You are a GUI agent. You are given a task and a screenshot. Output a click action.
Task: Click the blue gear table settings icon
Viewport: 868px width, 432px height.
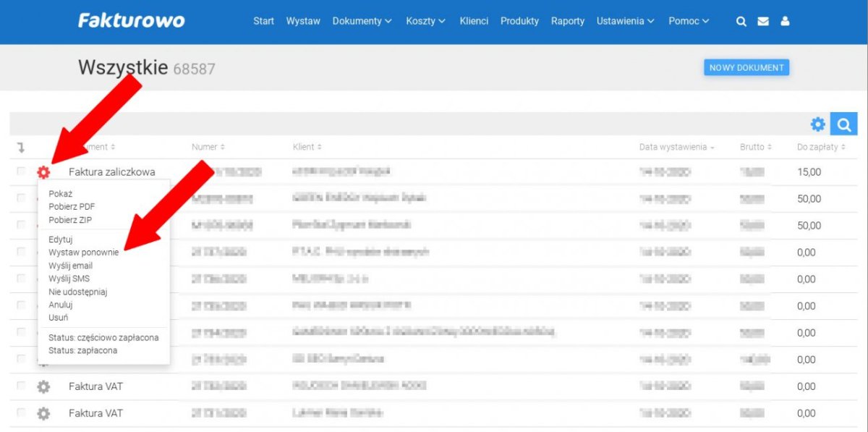[817, 124]
